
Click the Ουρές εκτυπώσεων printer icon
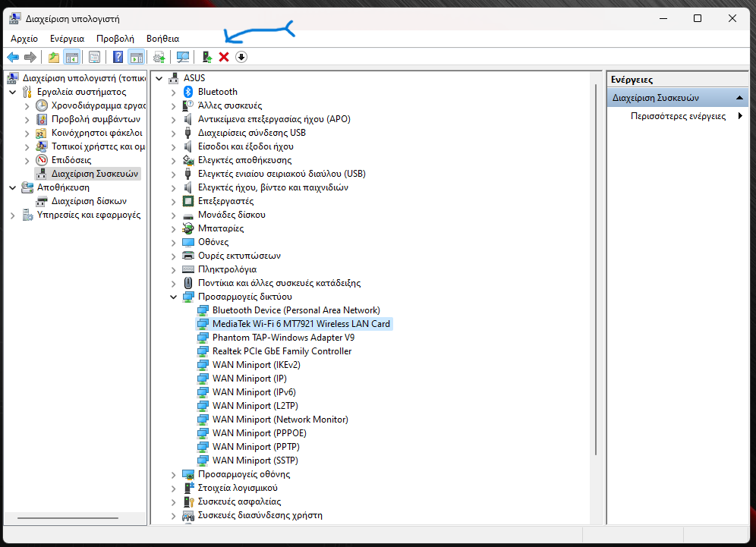coord(188,256)
